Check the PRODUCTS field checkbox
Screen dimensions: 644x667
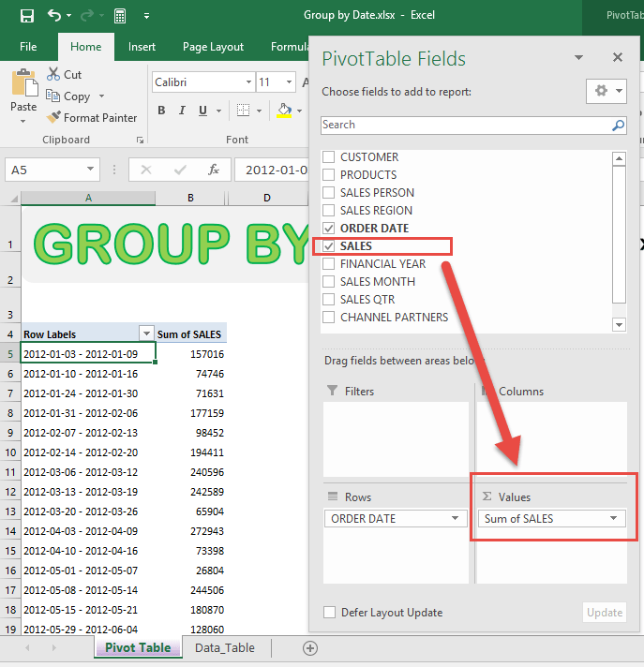click(329, 175)
